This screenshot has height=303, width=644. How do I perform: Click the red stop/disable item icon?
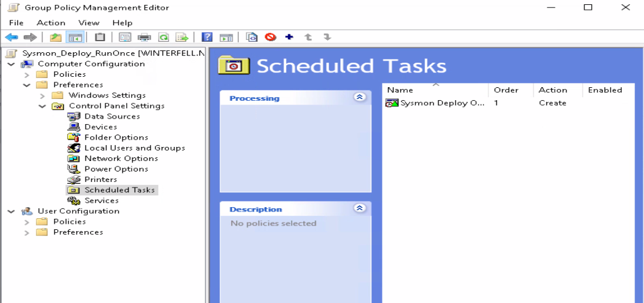[271, 37]
